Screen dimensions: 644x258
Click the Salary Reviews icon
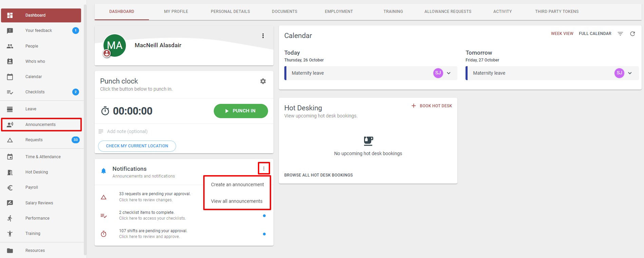(x=10, y=203)
